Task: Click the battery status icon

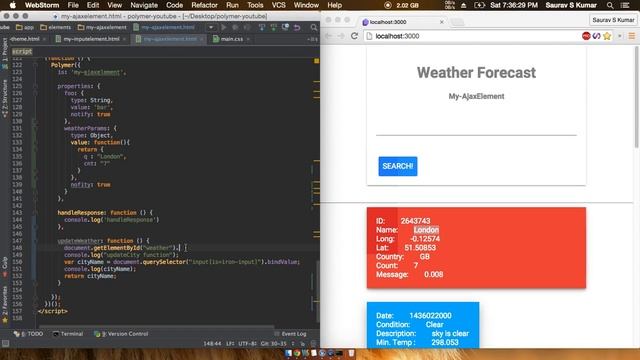Action: point(480,5)
